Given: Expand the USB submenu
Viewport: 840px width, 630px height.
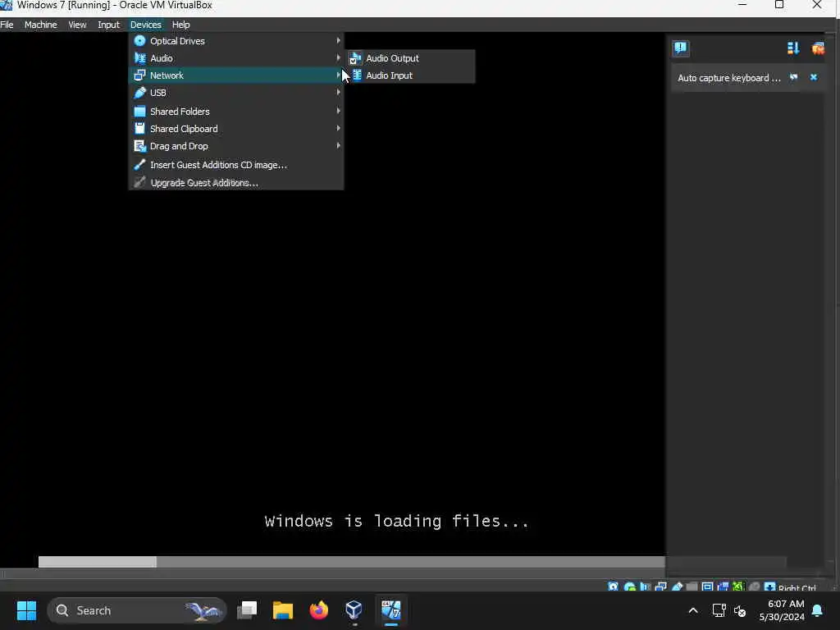Looking at the screenshot, I should pyautogui.click(x=236, y=92).
